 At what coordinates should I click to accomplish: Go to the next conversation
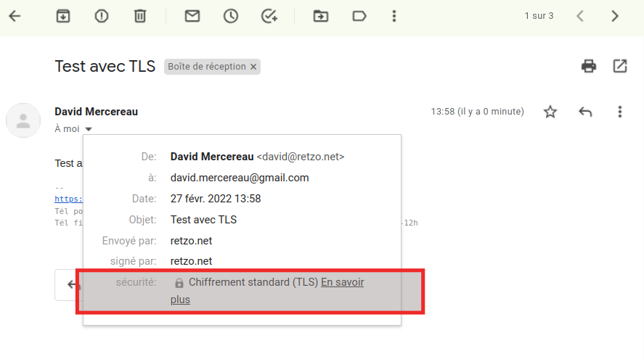coord(615,16)
